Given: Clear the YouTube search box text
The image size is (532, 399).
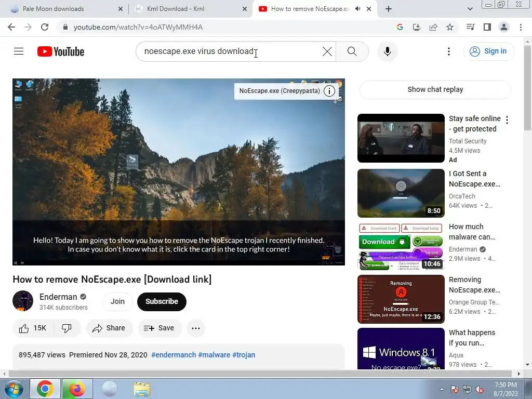Looking at the screenshot, I should coord(327,51).
